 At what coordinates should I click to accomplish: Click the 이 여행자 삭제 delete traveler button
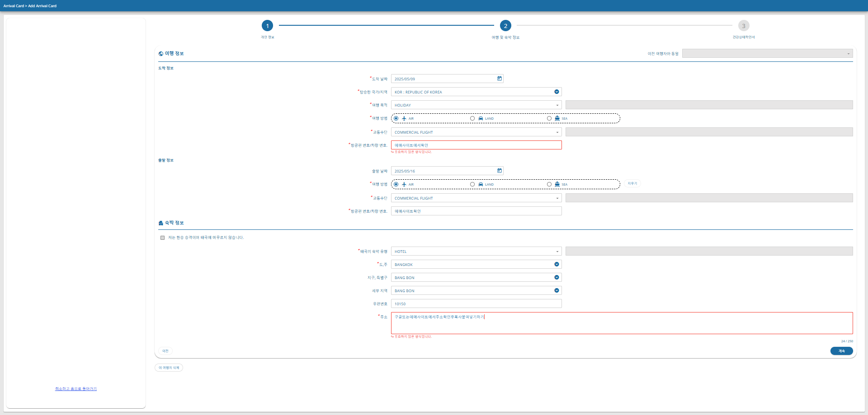tap(169, 368)
